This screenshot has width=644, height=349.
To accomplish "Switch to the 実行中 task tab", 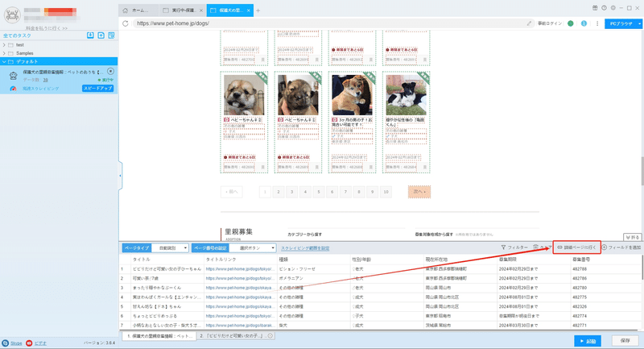I will point(179,10).
